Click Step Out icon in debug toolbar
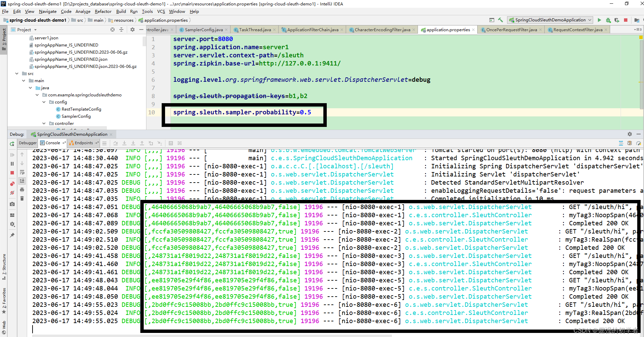The width and height of the screenshot is (644, 337). tap(142, 143)
